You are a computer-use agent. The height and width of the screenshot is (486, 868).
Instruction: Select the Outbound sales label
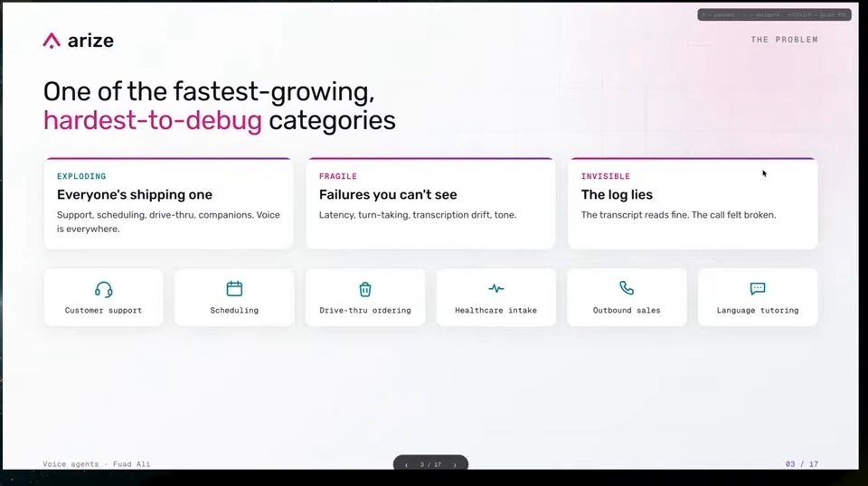click(627, 310)
